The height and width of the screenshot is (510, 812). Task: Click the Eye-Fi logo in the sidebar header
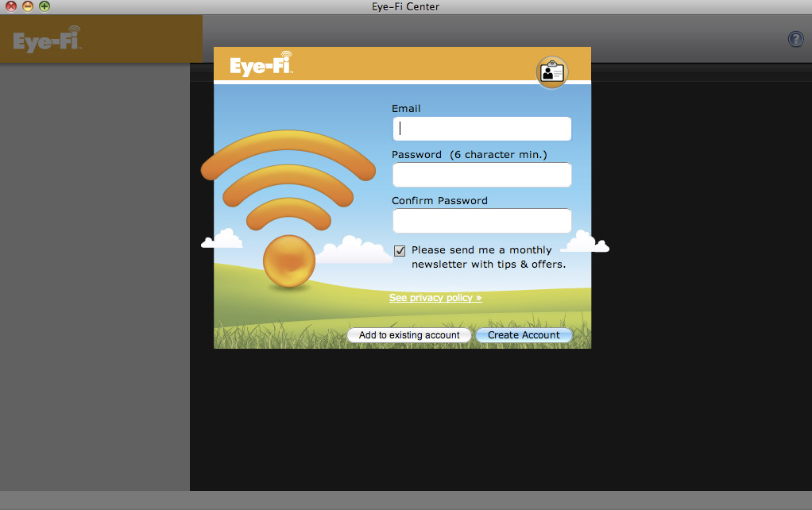[x=47, y=40]
